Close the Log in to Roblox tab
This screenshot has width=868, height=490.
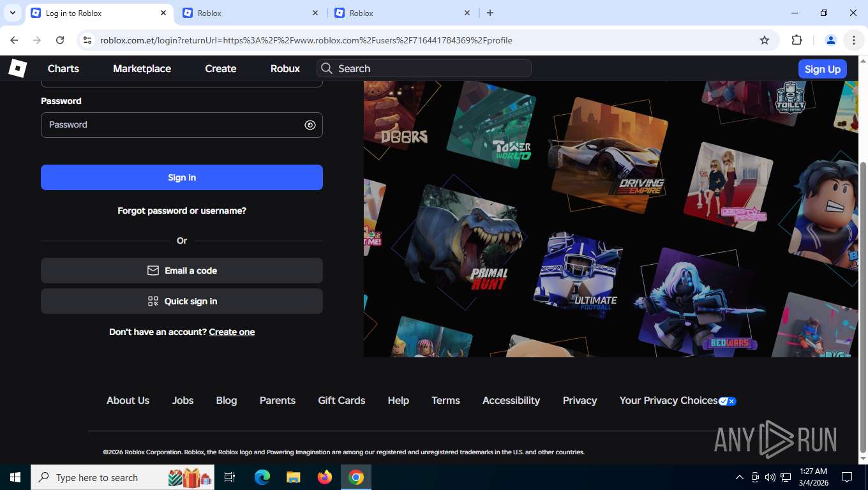163,13
